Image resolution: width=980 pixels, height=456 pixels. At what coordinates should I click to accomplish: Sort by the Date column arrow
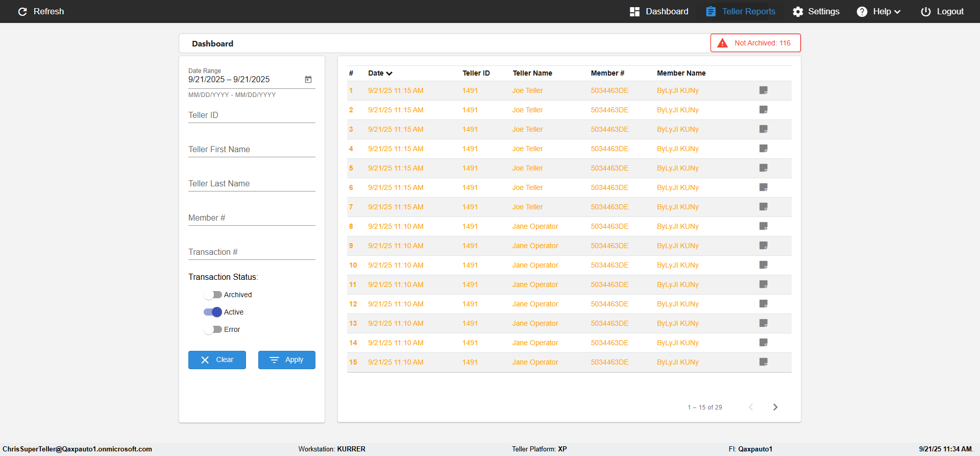point(389,74)
